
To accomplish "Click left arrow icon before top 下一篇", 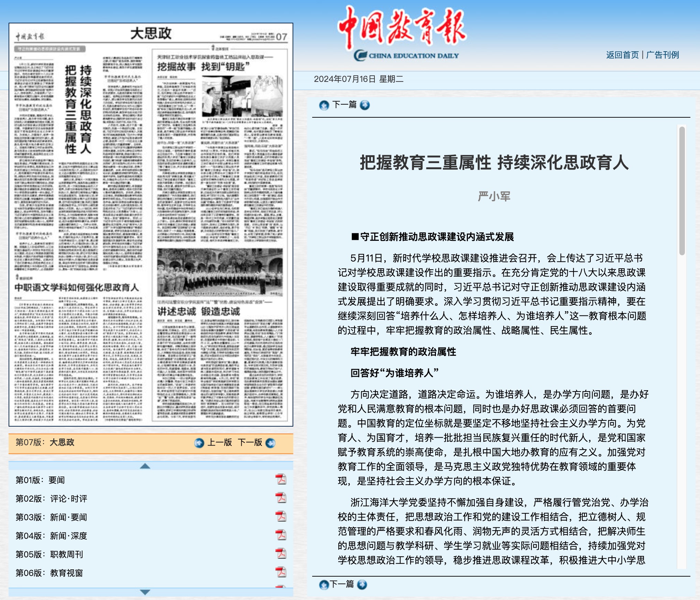I will pos(324,105).
